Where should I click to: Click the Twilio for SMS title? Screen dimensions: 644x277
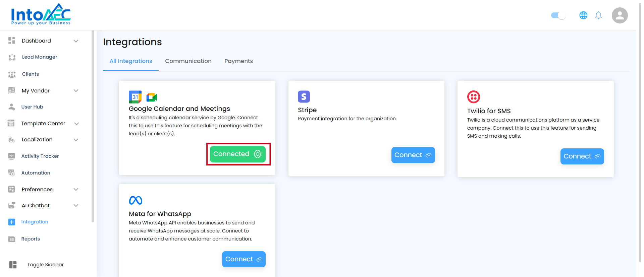pyautogui.click(x=489, y=111)
